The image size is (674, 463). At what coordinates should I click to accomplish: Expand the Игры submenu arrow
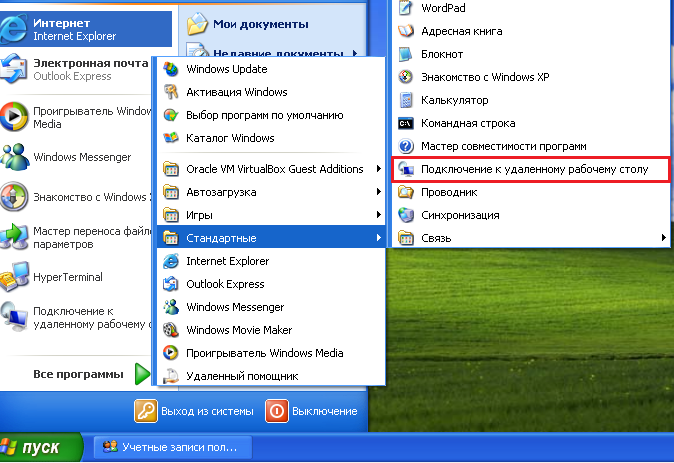click(378, 215)
